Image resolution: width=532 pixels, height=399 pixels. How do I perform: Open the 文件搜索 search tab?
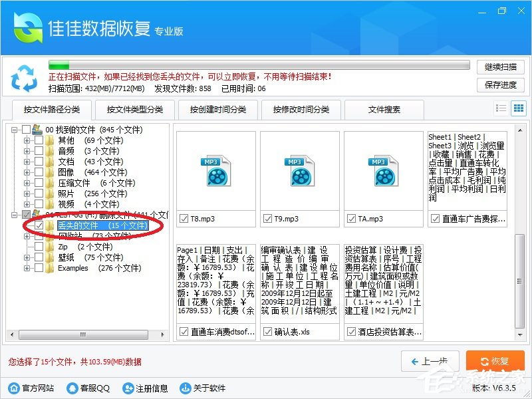point(384,109)
